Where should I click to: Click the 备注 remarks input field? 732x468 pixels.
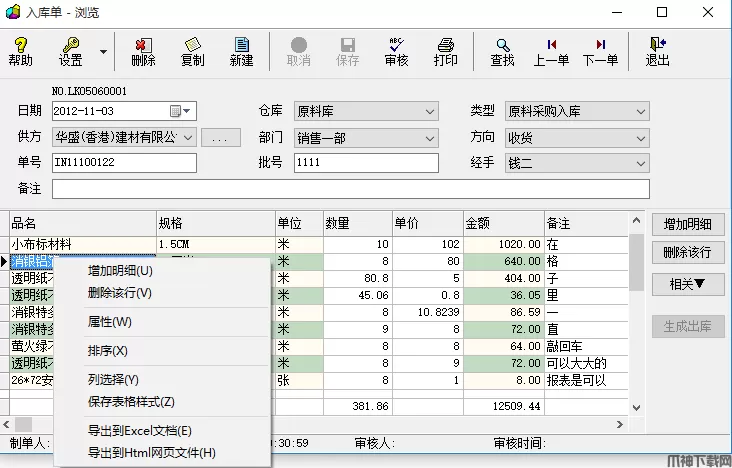(x=350, y=189)
